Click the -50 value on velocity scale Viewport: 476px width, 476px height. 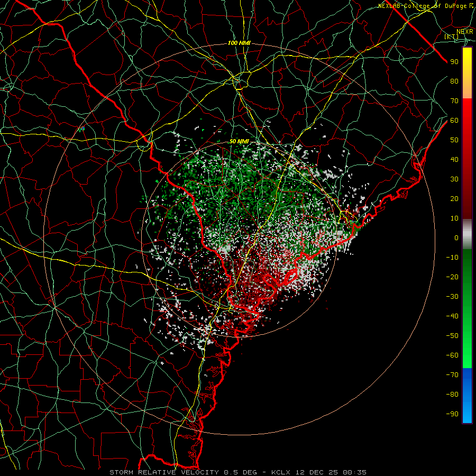click(x=452, y=336)
